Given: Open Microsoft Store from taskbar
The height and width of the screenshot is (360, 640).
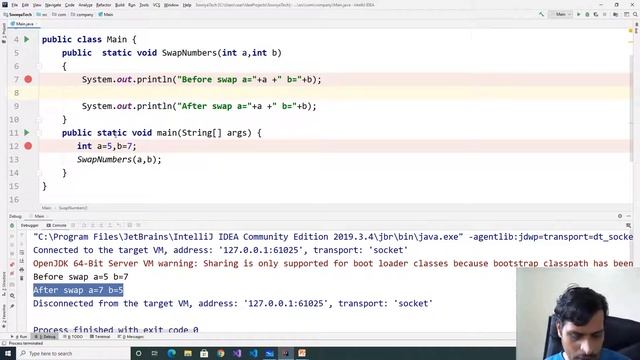Looking at the screenshot, I should point(204,353).
